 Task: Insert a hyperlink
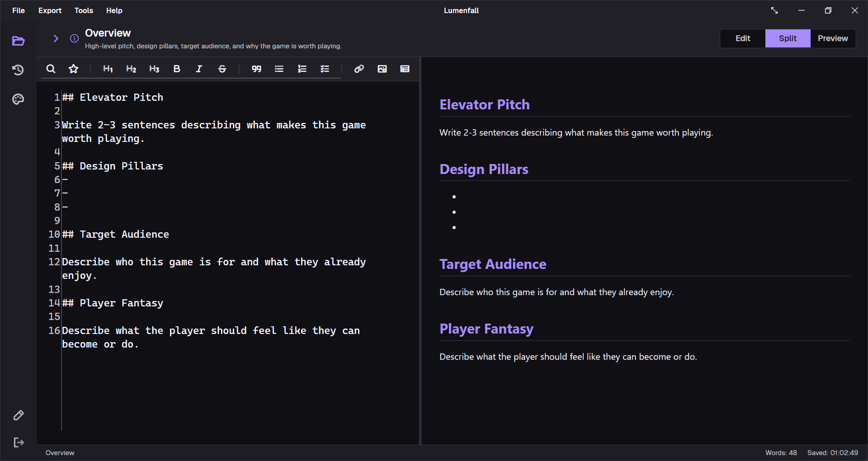[359, 69]
